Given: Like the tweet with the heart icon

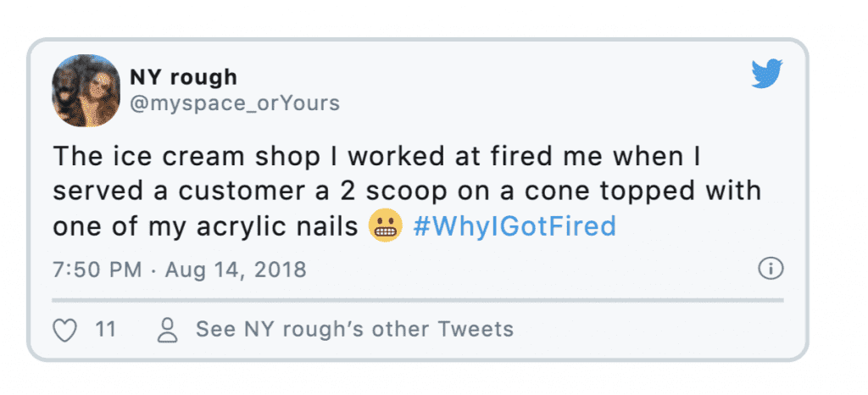Looking at the screenshot, I should [64, 331].
